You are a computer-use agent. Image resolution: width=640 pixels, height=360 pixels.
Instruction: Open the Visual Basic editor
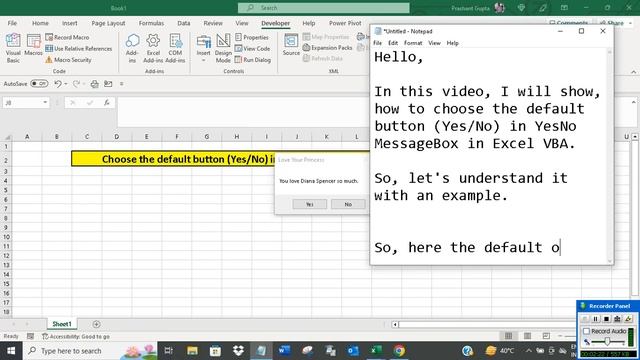coord(13,48)
